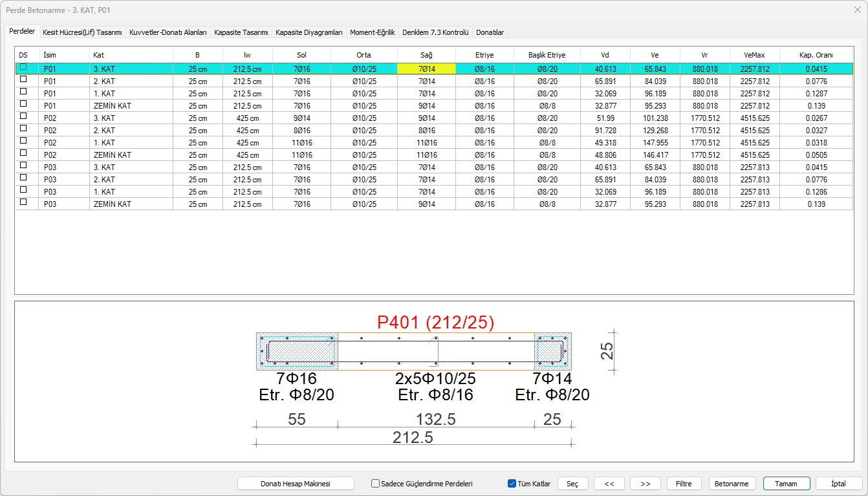Click the Betonarme button
The image size is (868, 496).
tap(732, 484)
